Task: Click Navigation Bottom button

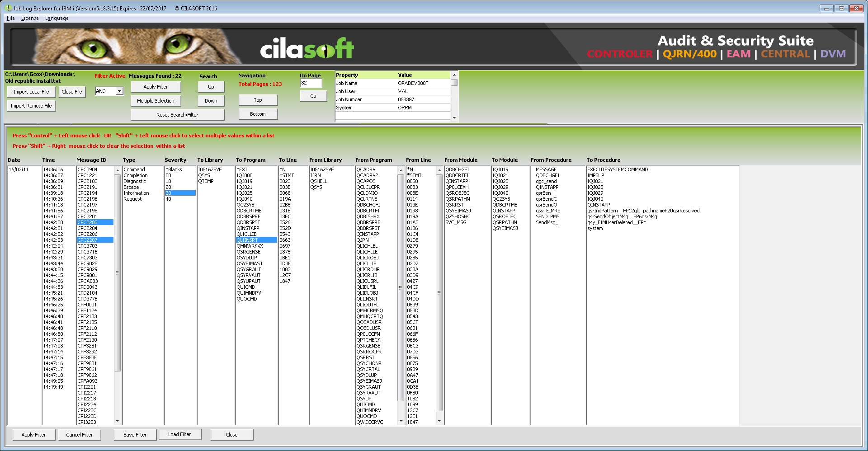Action: pyautogui.click(x=258, y=114)
